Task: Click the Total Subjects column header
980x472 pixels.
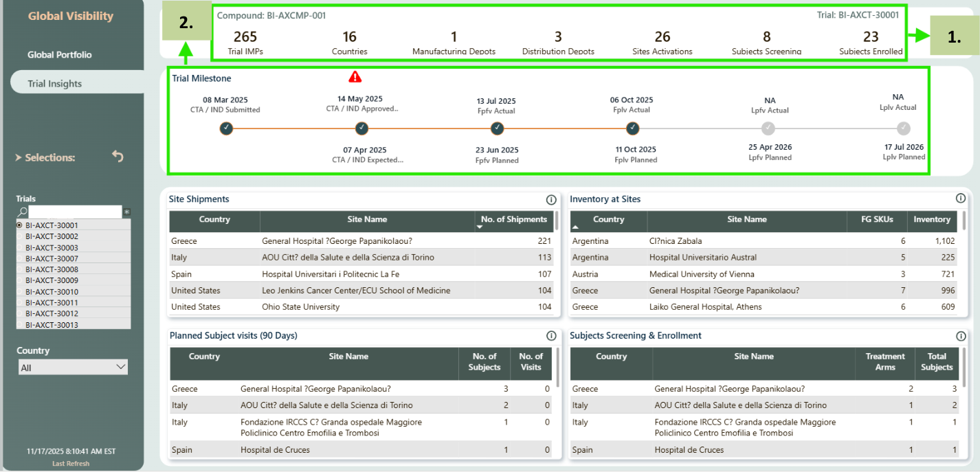Action: (x=937, y=362)
